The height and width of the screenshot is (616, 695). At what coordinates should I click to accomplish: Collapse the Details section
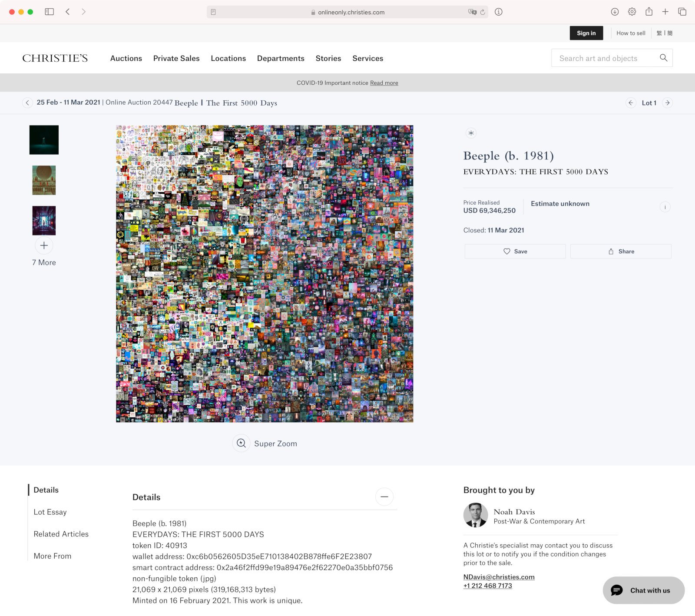coord(384,497)
